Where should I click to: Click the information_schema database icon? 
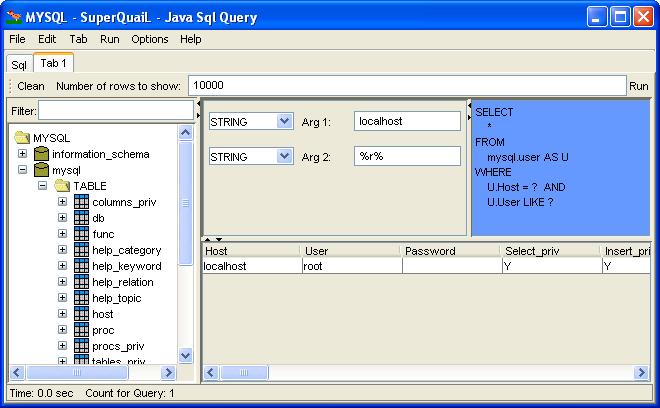click(x=41, y=154)
